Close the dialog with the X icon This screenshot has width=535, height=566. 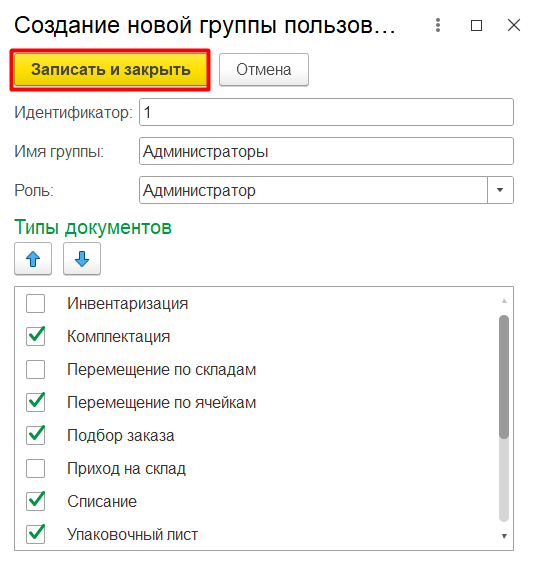tap(514, 26)
